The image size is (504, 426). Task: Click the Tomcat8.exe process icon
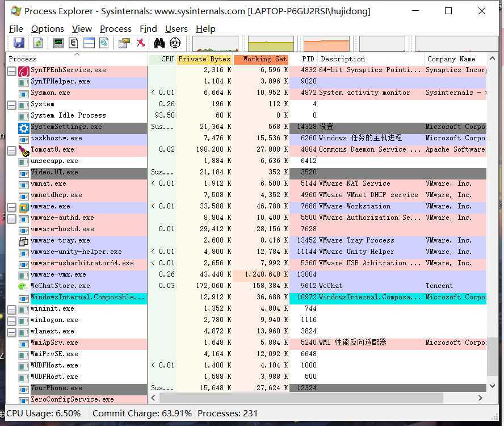point(23,151)
